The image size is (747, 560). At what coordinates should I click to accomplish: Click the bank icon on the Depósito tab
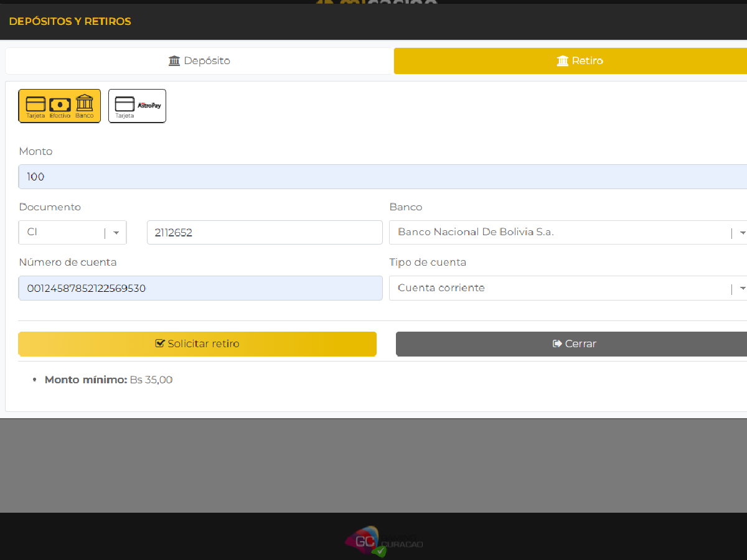tap(174, 61)
